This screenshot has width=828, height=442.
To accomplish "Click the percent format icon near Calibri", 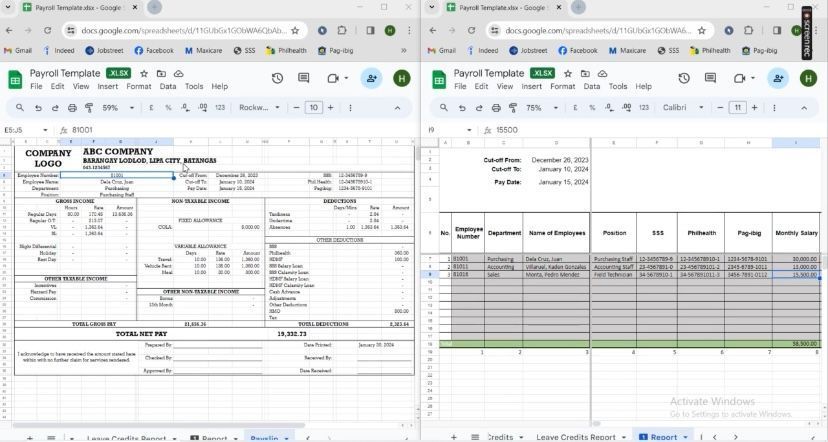I will point(592,108).
